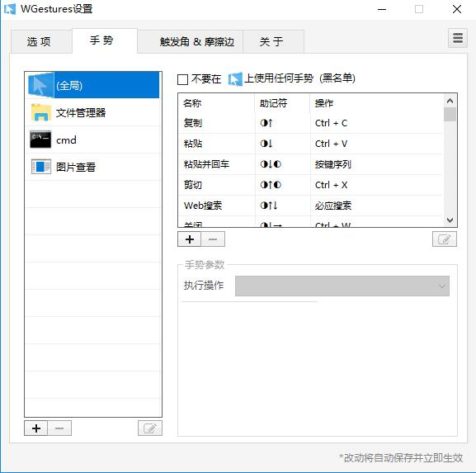Enable the 不要在...使用任何手势 blacklist checkbox
This screenshot has height=473, width=476.
(182, 79)
